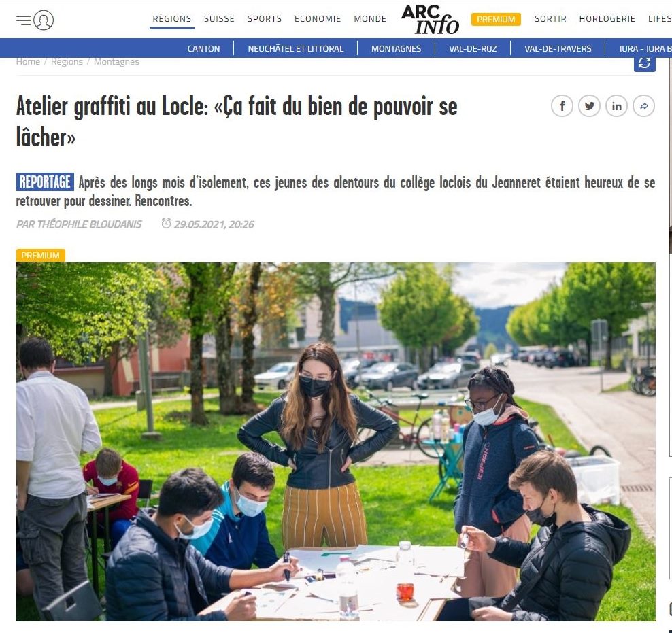Select Sports in the top navigation
The height and width of the screenshot is (633, 672).
pyautogui.click(x=265, y=19)
